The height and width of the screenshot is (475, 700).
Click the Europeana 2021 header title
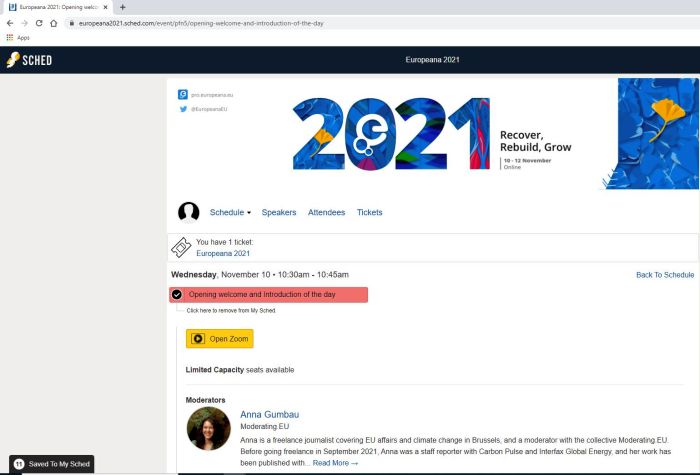(432, 60)
